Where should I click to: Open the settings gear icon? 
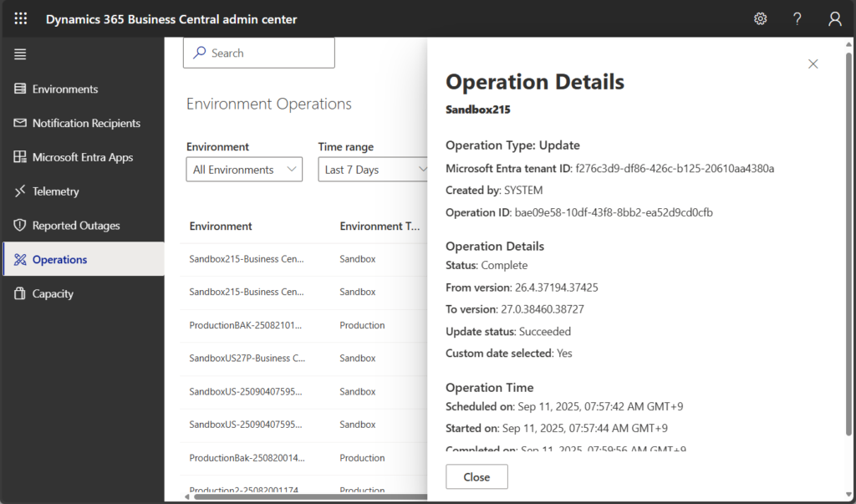[x=761, y=18]
